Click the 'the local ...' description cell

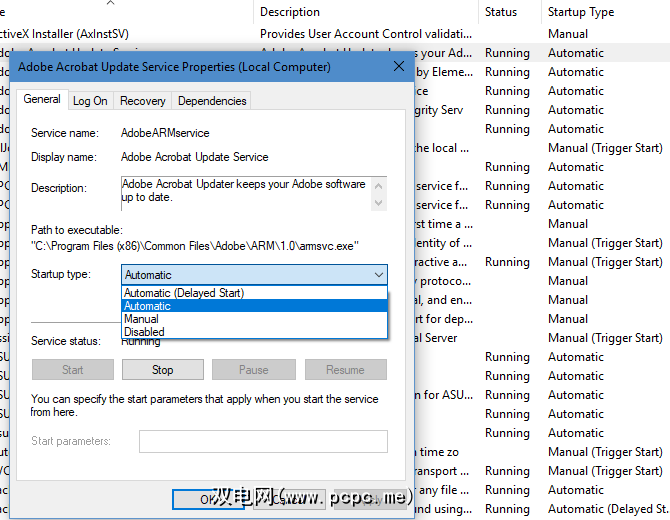click(x=441, y=148)
